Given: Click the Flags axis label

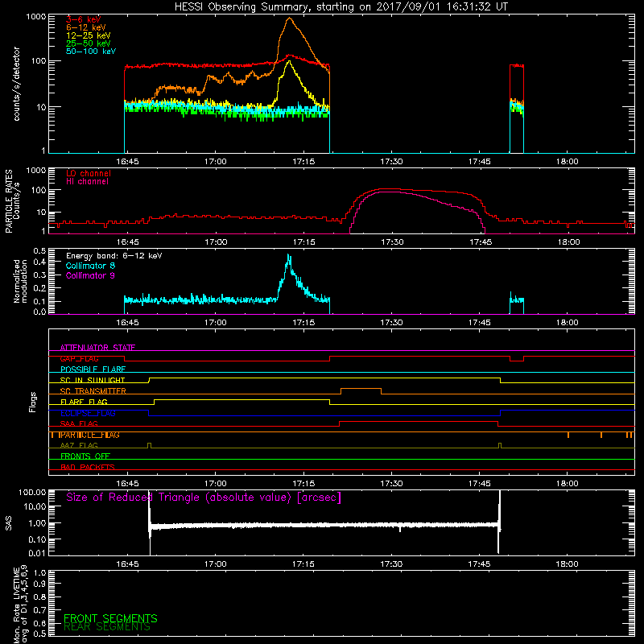Looking at the screenshot, I should pos(33,402).
